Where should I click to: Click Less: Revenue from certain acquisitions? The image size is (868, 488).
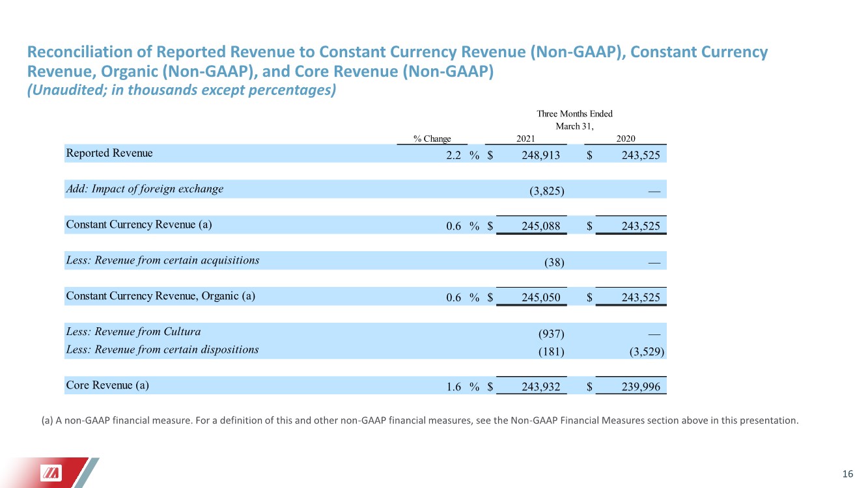click(x=163, y=260)
